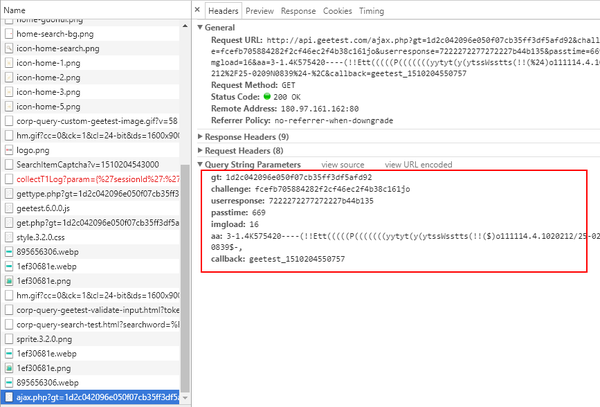Click icon beside corp-query-custom-geetest-image.gif
The width and height of the screenshot is (600, 407).
(9, 121)
